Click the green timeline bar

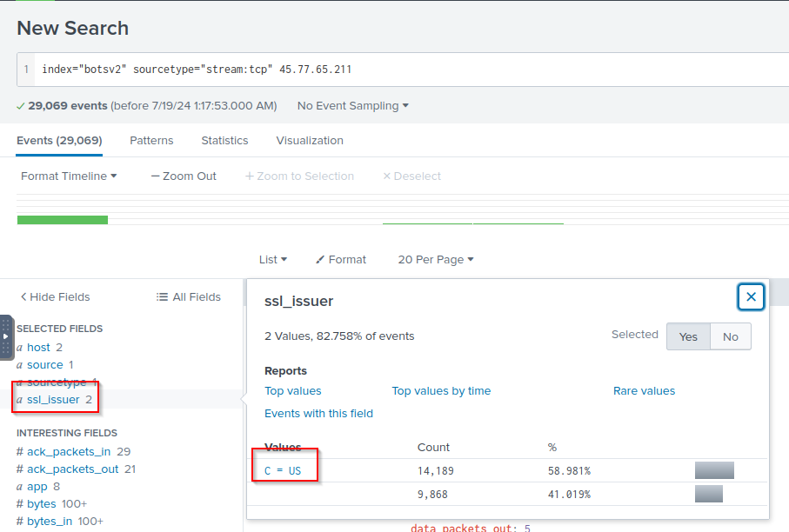[63, 220]
